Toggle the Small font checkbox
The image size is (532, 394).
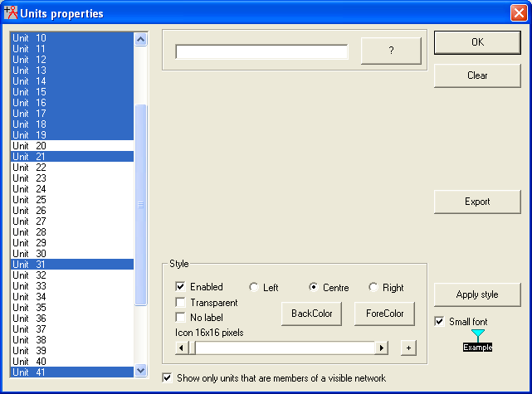point(439,322)
